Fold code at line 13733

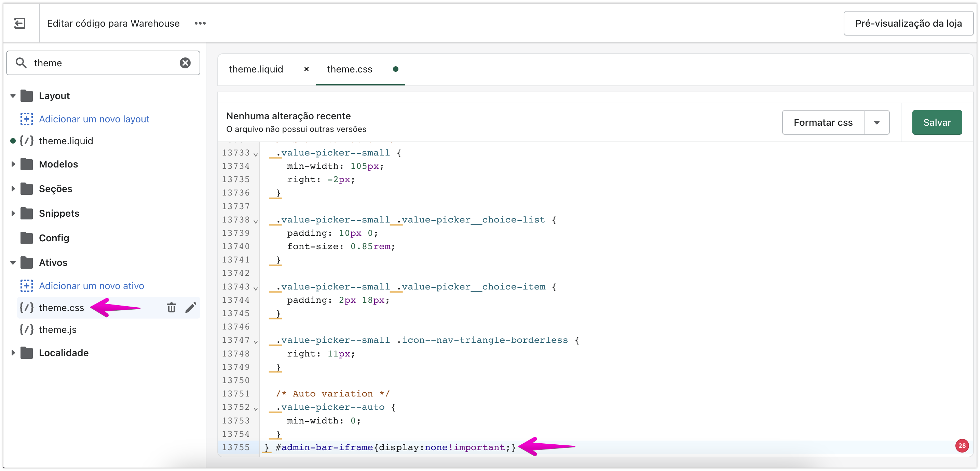pos(256,154)
